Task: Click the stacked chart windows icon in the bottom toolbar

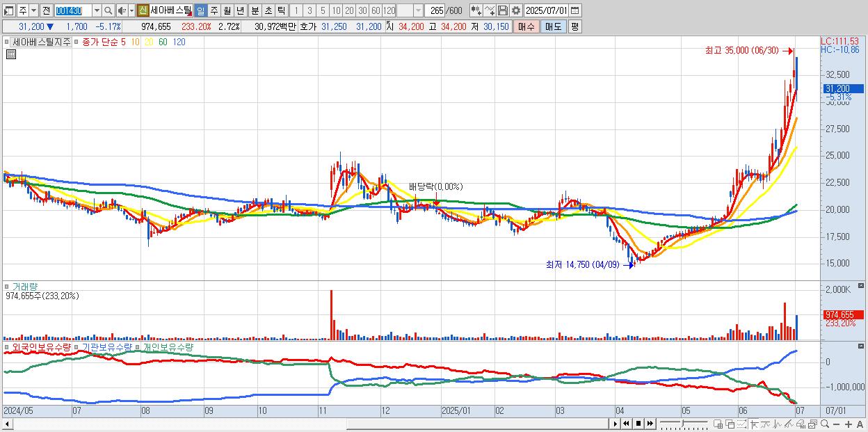Action: click(x=812, y=424)
